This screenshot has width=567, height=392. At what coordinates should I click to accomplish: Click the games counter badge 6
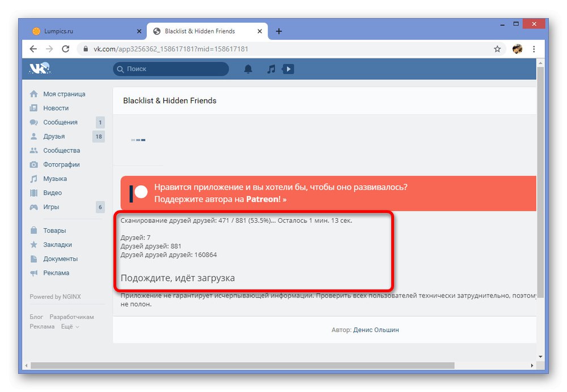100,207
